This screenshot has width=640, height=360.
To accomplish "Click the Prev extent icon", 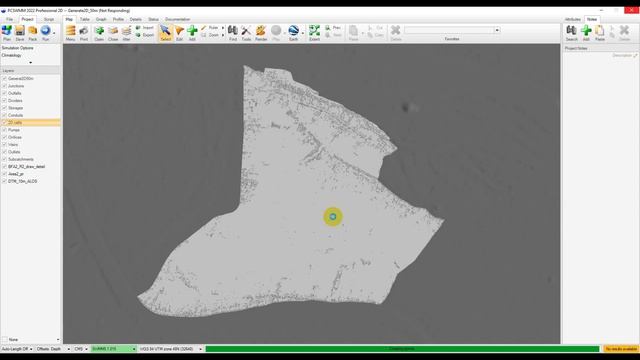I will [x=333, y=28].
